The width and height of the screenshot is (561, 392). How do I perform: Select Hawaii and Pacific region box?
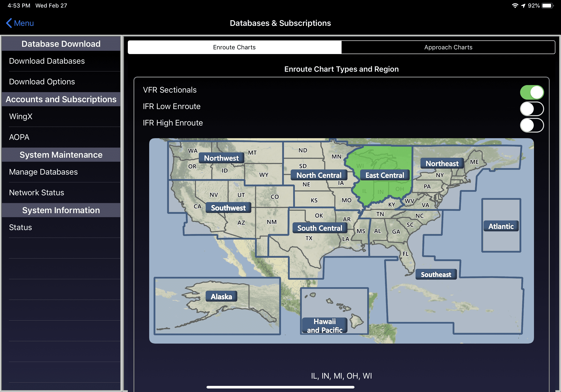coord(324,325)
